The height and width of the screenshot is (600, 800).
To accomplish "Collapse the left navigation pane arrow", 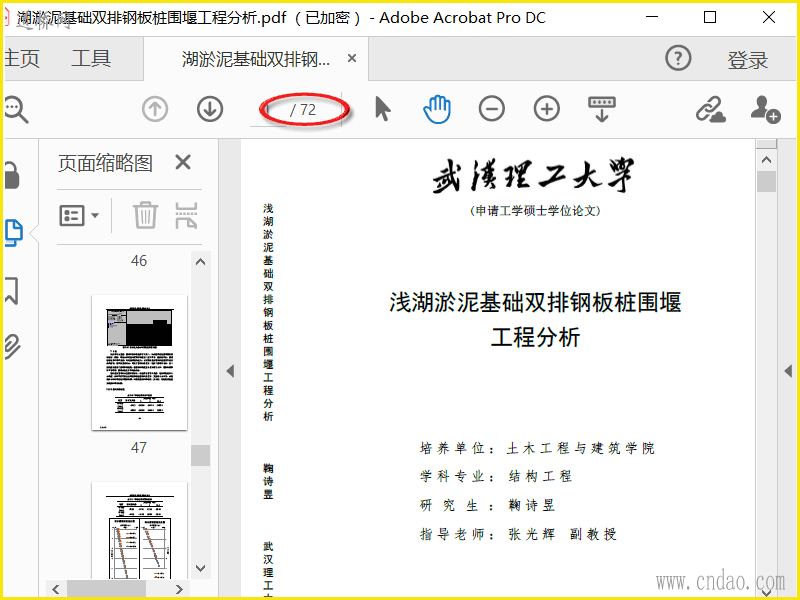I will (x=230, y=371).
